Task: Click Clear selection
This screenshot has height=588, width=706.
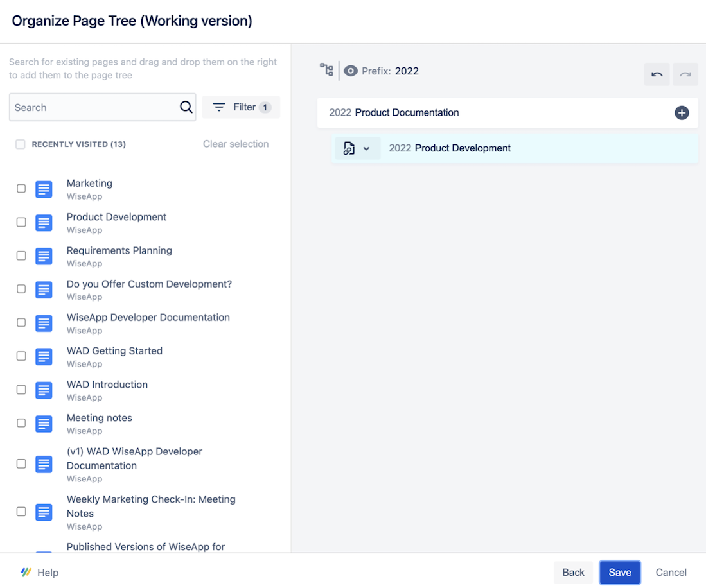Action: [x=236, y=144]
